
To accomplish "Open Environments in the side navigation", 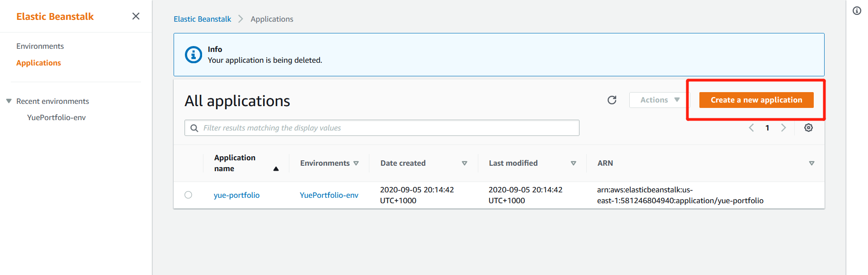I will (x=40, y=46).
